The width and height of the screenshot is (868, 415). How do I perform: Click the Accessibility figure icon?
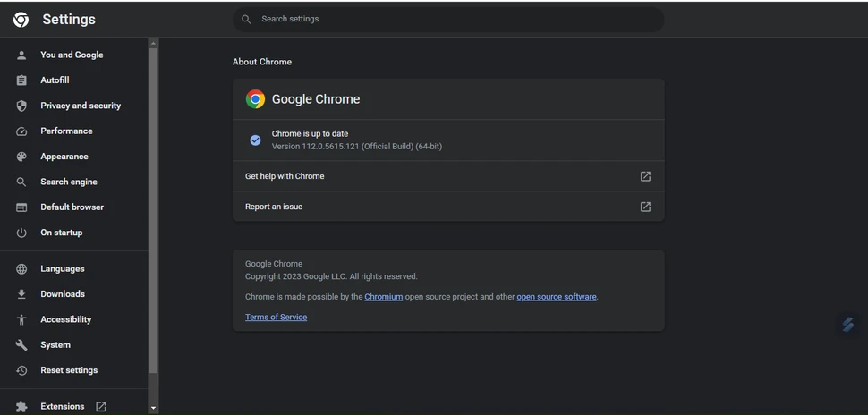pos(21,320)
